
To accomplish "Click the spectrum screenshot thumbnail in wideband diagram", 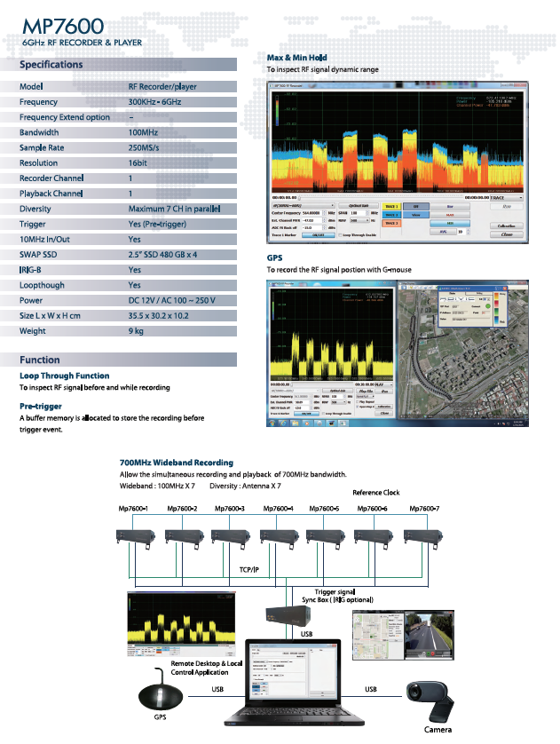I will 181,623.
